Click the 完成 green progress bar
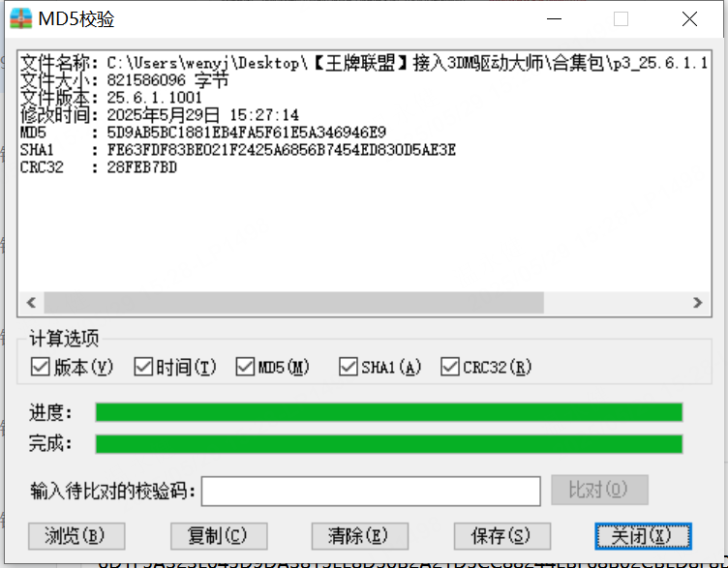This screenshot has height=568, width=728. coord(389,443)
